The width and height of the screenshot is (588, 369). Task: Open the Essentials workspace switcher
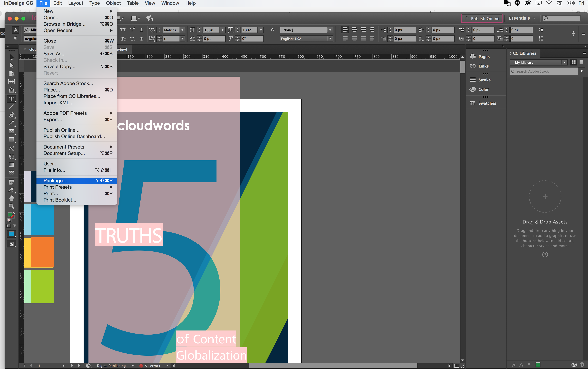[522, 18]
